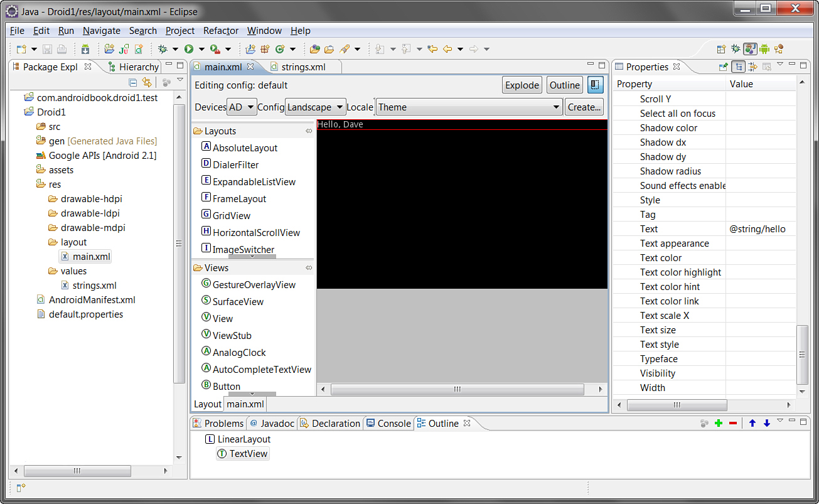
Task: Click the New Android XML File icon
Action: (139, 49)
